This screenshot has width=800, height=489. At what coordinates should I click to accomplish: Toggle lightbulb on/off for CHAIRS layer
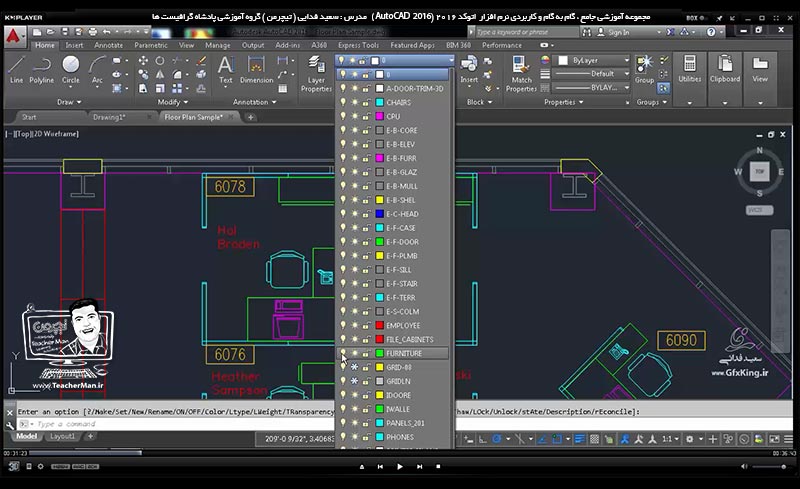point(343,102)
